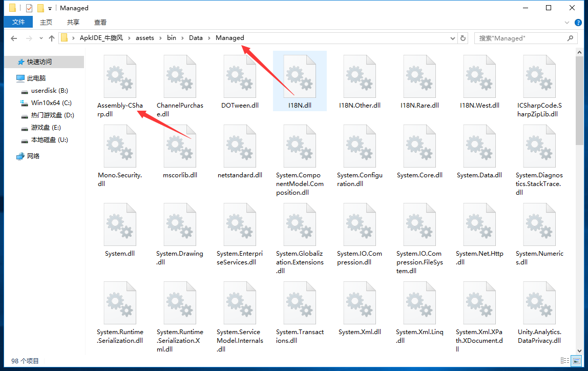Select the System.Core.dll file icon
This screenshot has height=371, width=588.
(x=419, y=146)
